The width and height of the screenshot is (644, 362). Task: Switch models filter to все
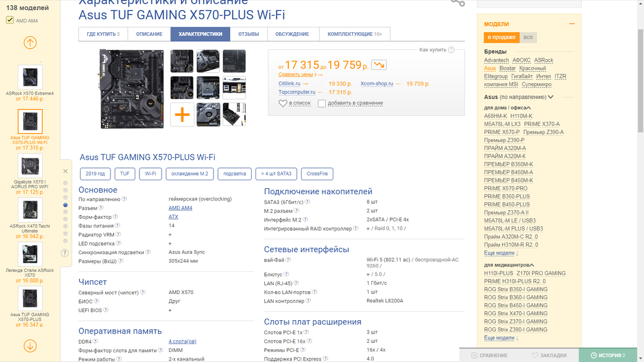(x=528, y=38)
